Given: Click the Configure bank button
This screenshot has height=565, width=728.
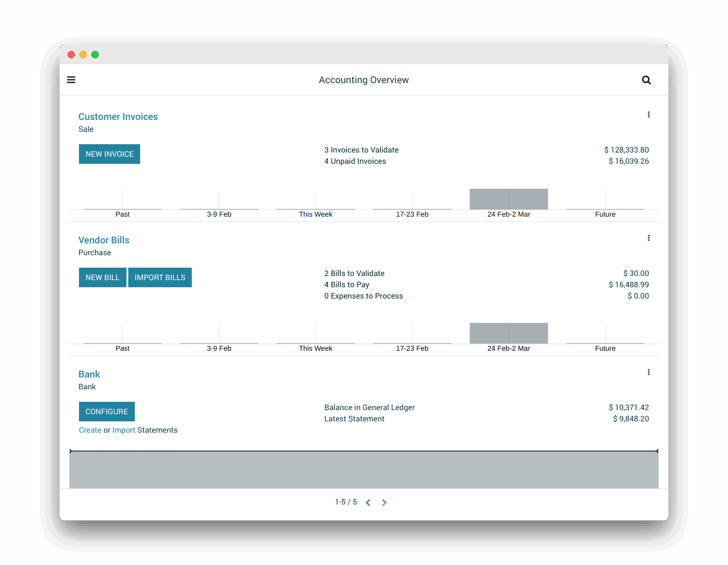Looking at the screenshot, I should [x=107, y=411].
